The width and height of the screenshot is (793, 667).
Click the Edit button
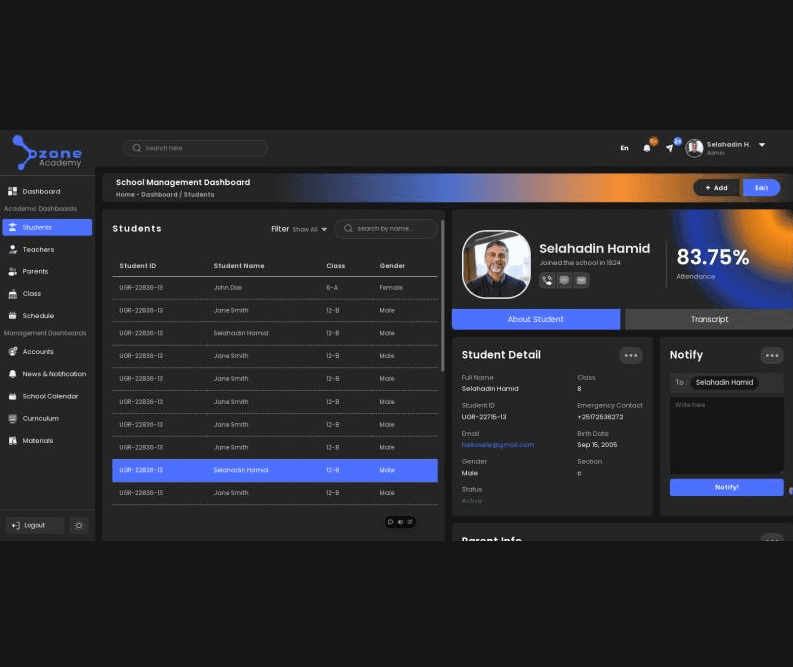761,188
